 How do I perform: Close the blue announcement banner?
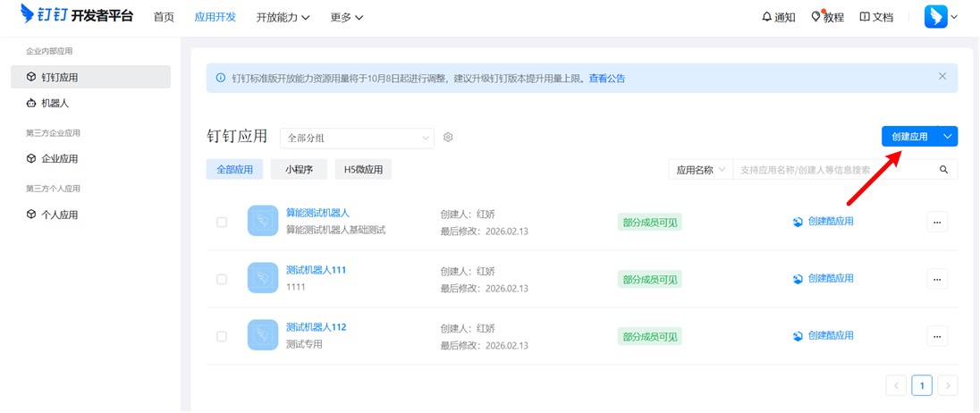pyautogui.click(x=942, y=77)
